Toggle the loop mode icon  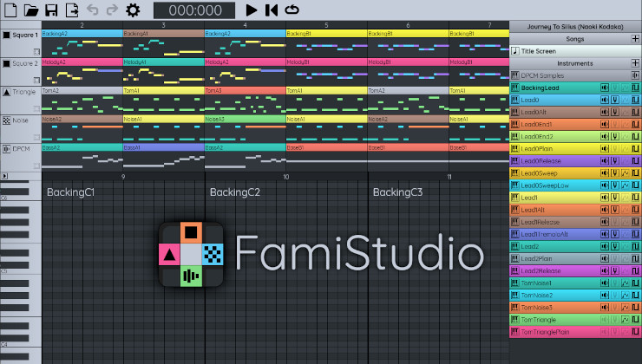(292, 10)
